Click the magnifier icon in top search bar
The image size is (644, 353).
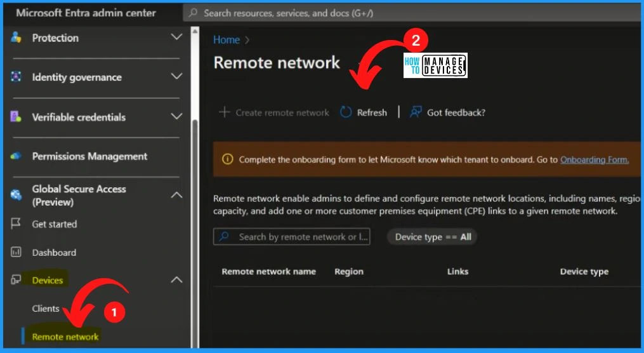[x=193, y=13]
